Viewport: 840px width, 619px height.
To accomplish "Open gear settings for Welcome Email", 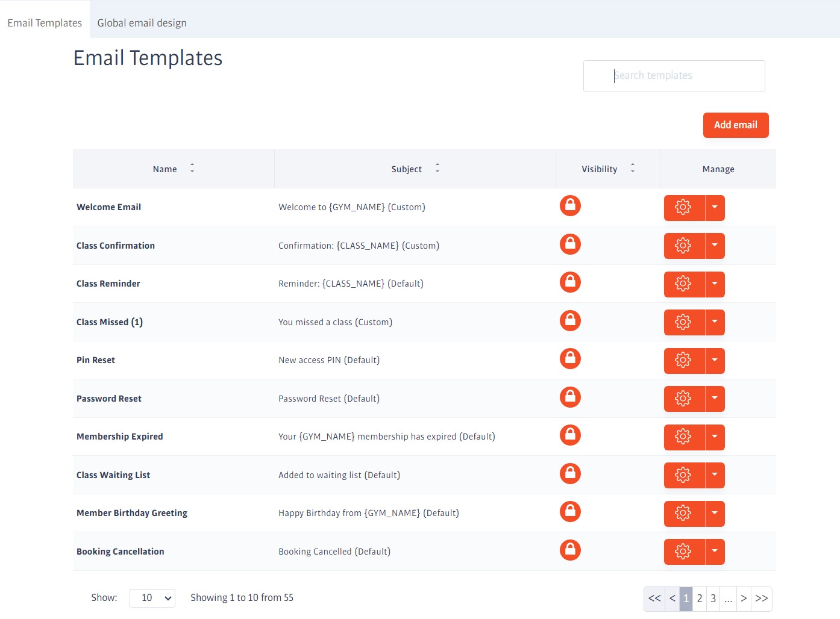I will 684,208.
